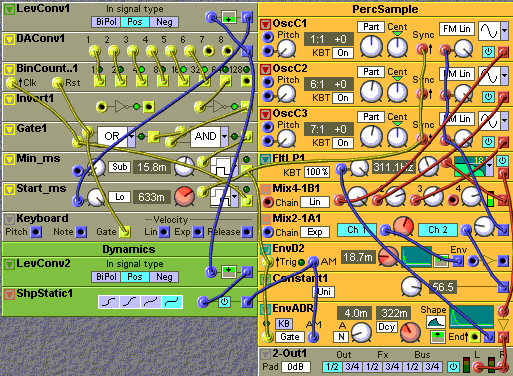The height and width of the screenshot is (376, 513).
Task: Click the FltLP1 filter response graph
Action: tap(470, 166)
